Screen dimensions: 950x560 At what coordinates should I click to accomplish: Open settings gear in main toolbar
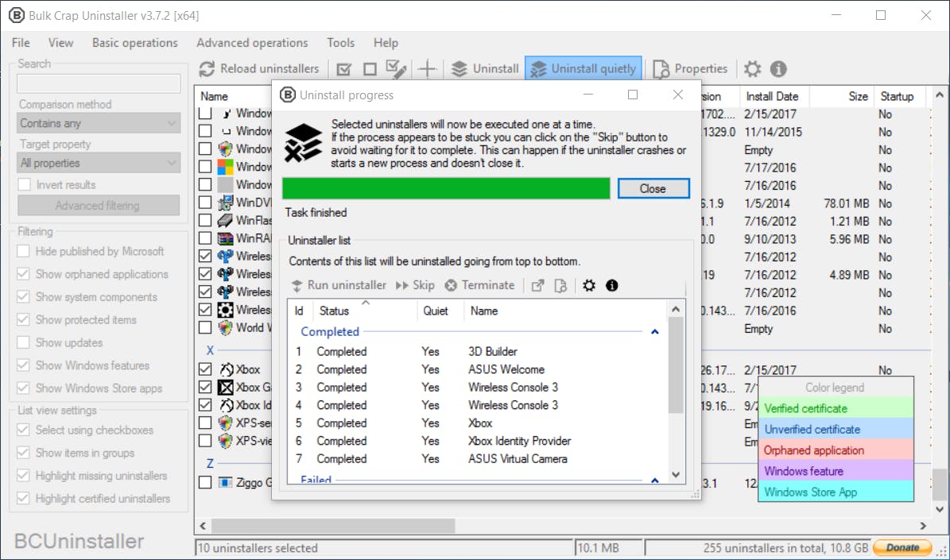tap(753, 69)
